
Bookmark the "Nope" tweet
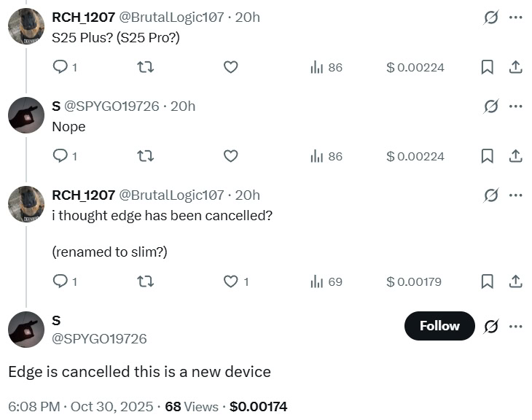tap(488, 156)
